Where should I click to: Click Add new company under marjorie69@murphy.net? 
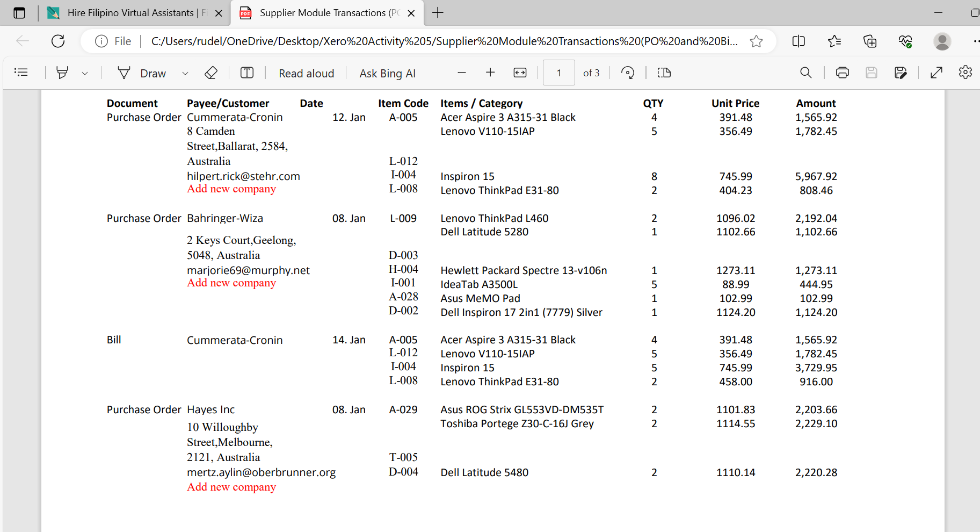click(x=231, y=283)
